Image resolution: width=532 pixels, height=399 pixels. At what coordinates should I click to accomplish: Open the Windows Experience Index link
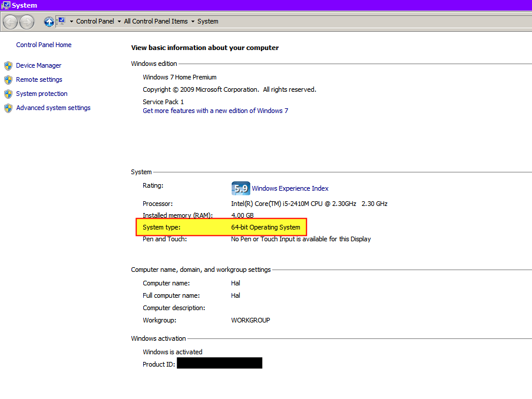[290, 188]
